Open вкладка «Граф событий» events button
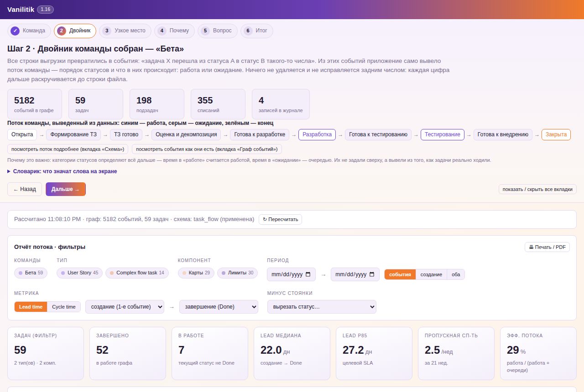Image resolution: width=584 pixels, height=392 pixels. [207, 149]
